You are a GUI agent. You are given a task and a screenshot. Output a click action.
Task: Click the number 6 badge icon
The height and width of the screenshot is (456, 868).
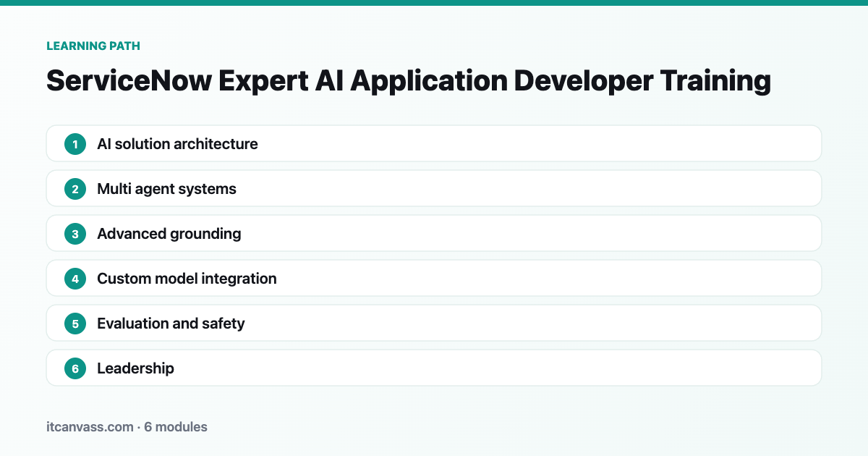tap(75, 368)
